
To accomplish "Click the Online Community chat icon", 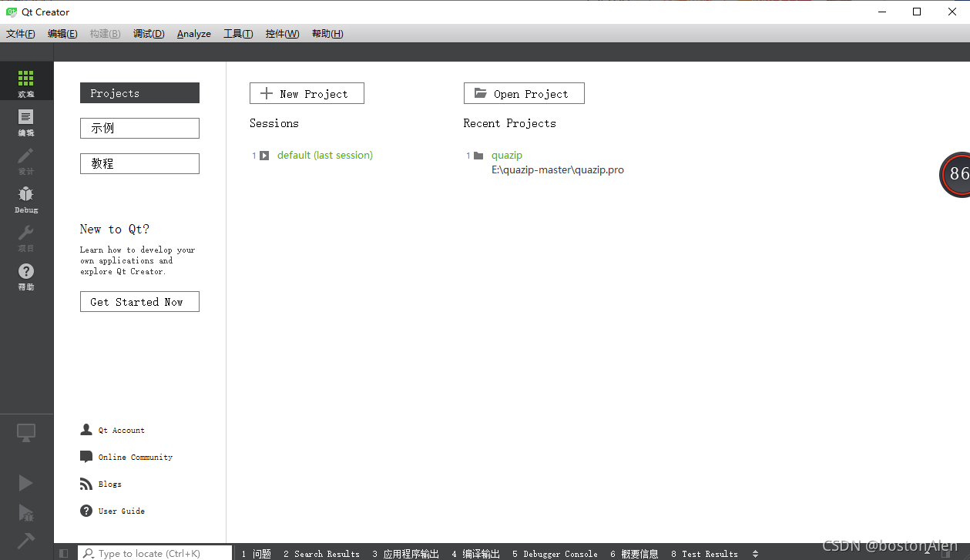I will point(86,457).
